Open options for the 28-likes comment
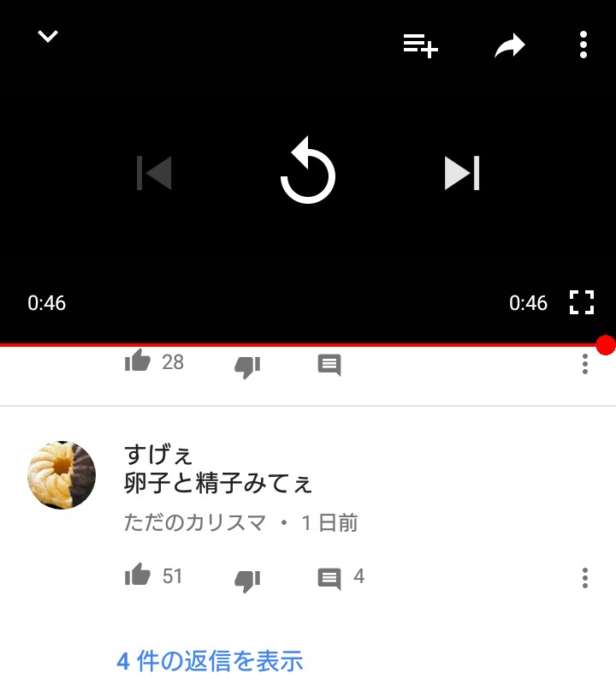 click(x=585, y=364)
